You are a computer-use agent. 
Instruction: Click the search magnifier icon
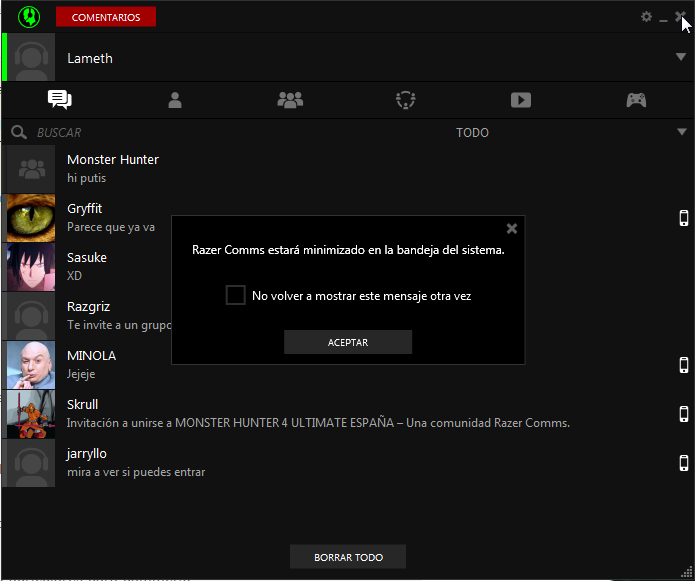pos(19,132)
